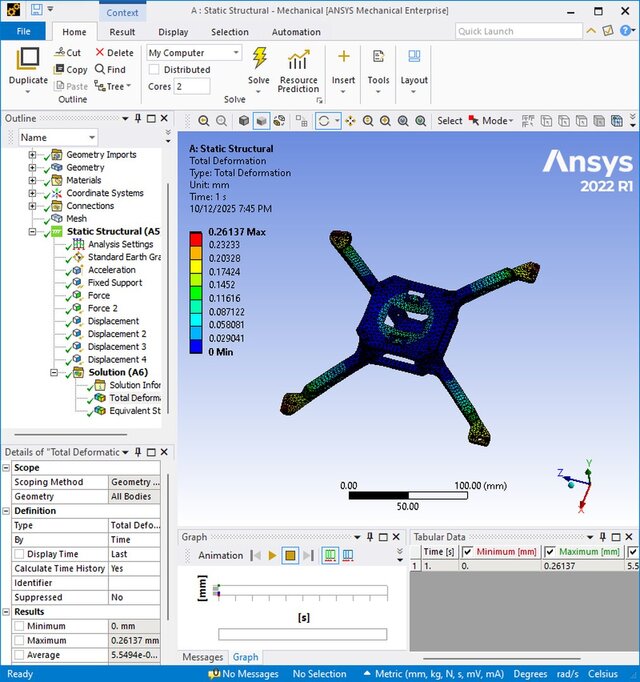Viewport: 640px width, 682px height.
Task: Click the Rotate view tool icon
Action: click(x=325, y=121)
